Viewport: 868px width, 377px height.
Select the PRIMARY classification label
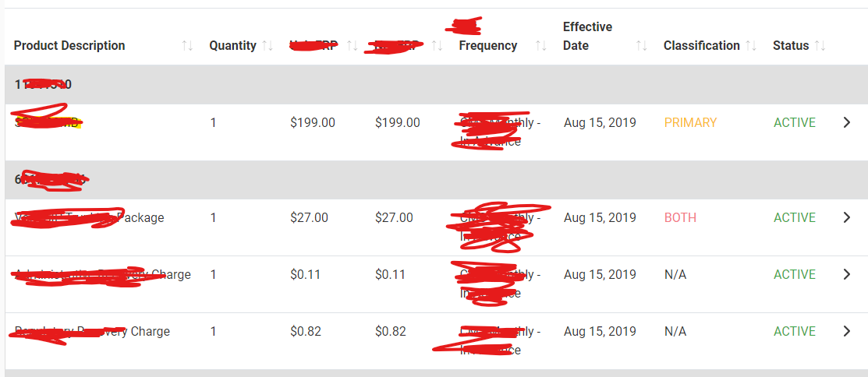[x=690, y=123]
